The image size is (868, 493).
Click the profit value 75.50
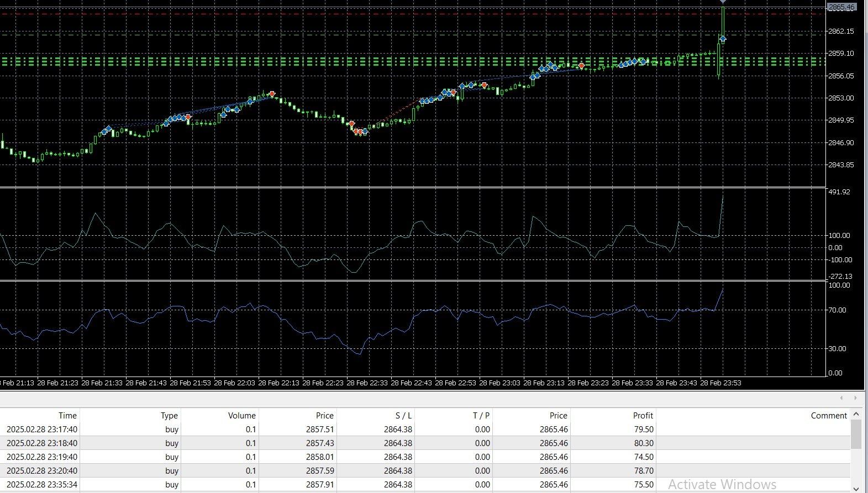643,484
